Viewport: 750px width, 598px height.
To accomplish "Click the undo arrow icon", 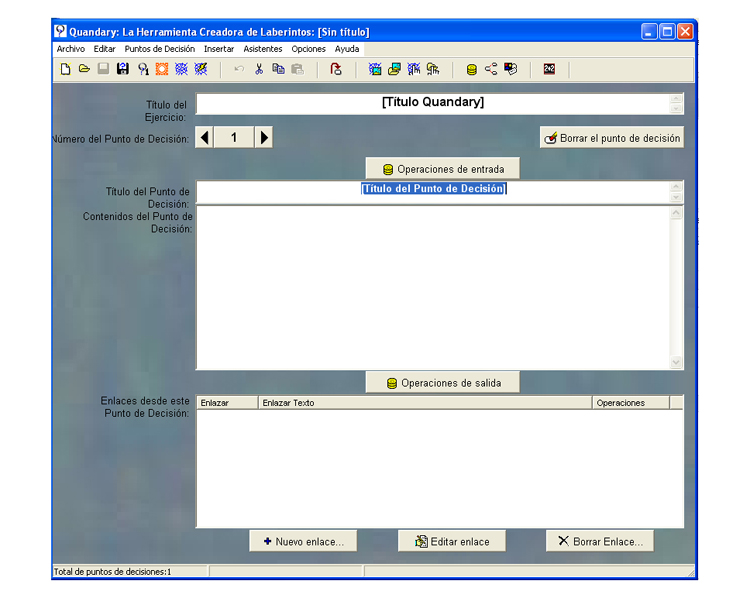I will 239,69.
